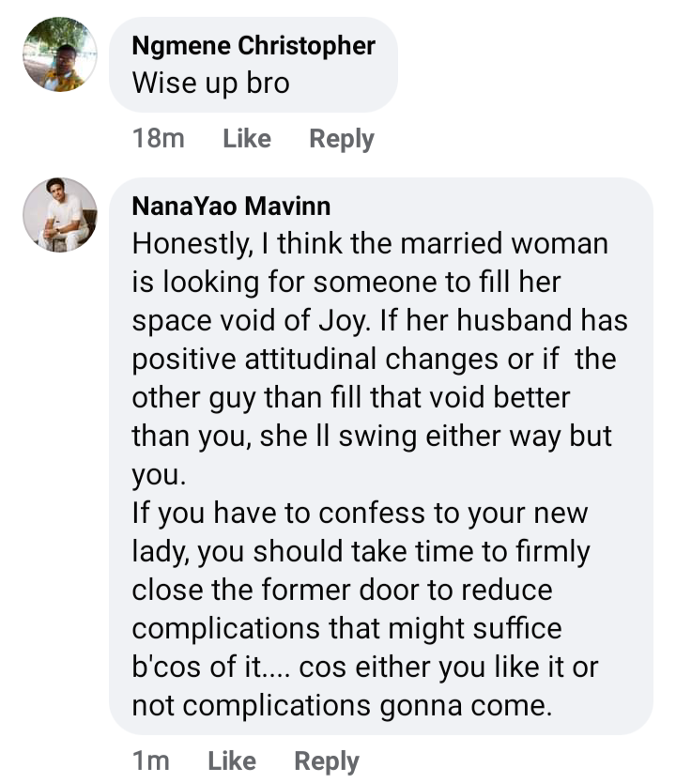Screen dimensions: 676x784
Task: Reply to Ngmene Christopher's comment
Action: [x=342, y=139]
